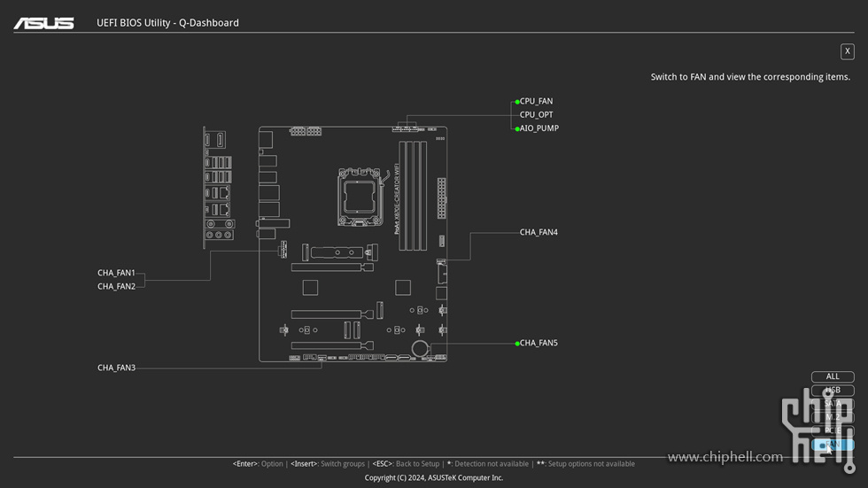
Task: Select the CPU_OPT header label
Action: tap(536, 114)
